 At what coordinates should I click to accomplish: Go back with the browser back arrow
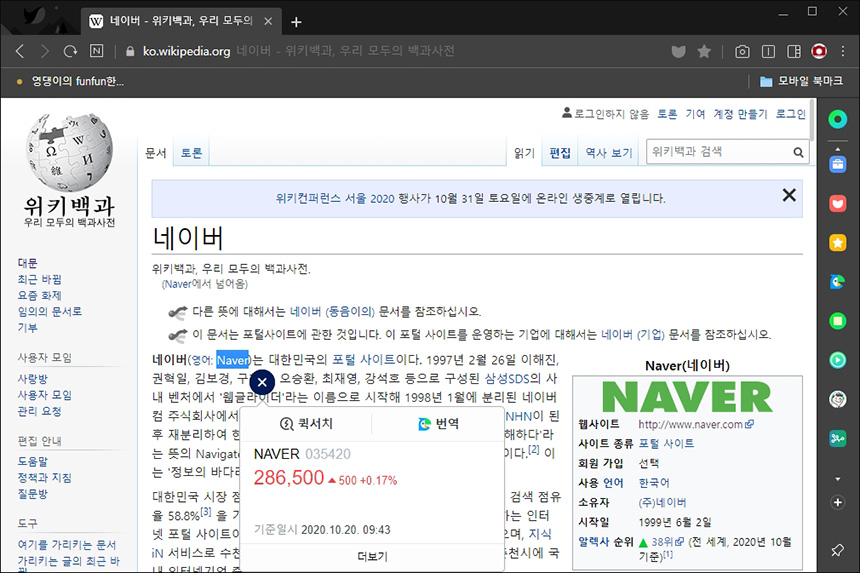[x=20, y=51]
